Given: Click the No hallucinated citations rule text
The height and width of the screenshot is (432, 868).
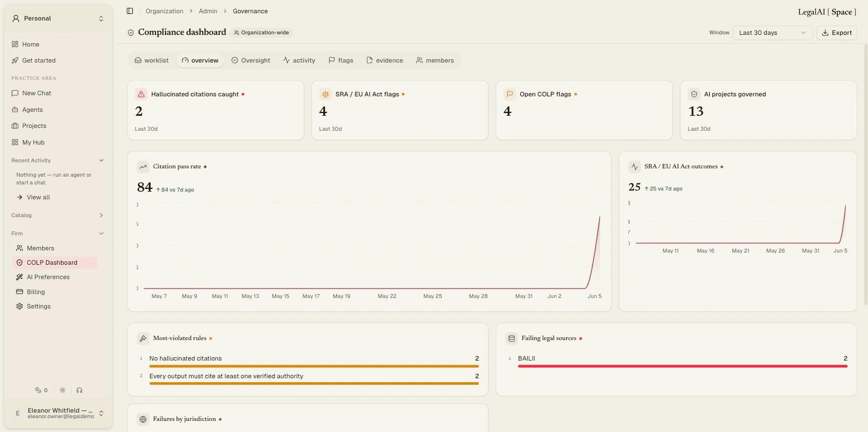Looking at the screenshot, I should (x=185, y=358).
